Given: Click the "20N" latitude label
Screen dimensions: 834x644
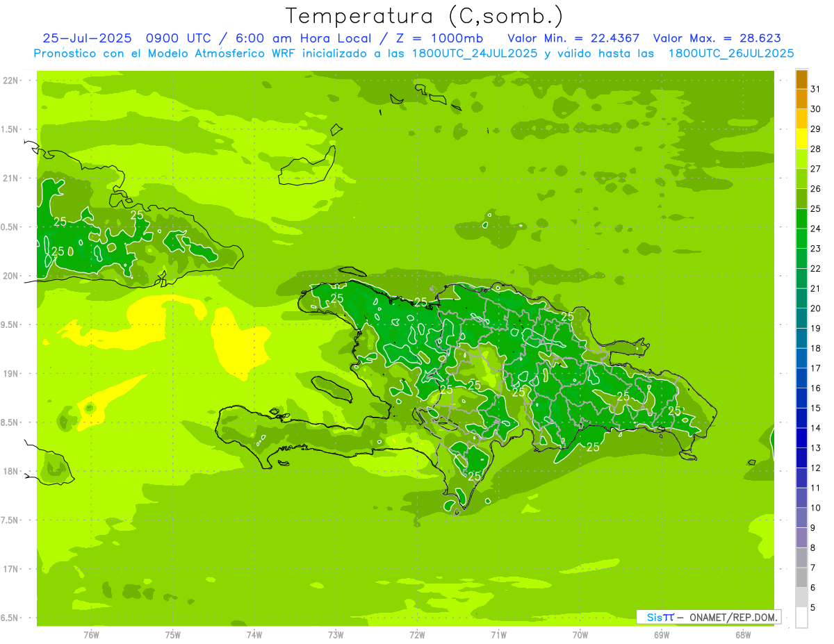Looking at the screenshot, I should point(10,276).
